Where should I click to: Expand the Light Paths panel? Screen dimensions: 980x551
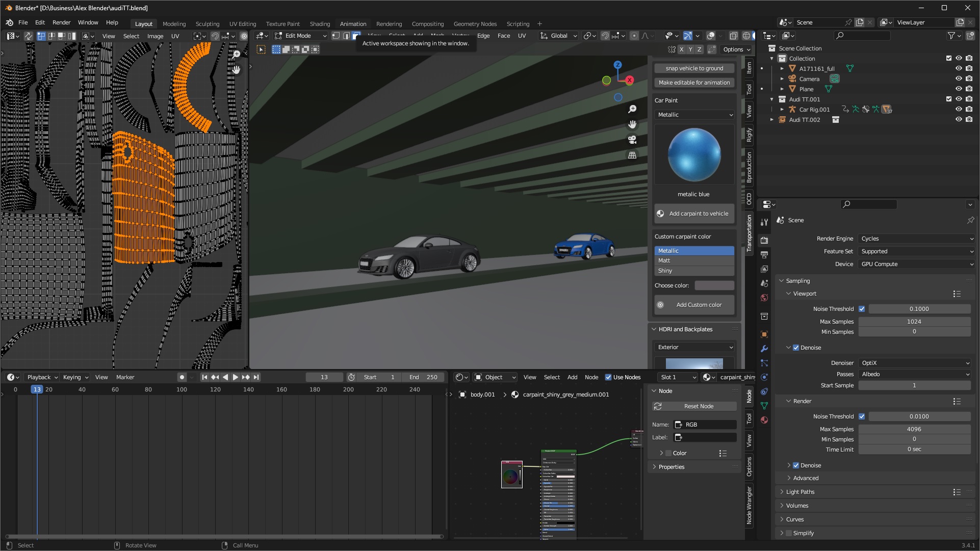coord(800,492)
